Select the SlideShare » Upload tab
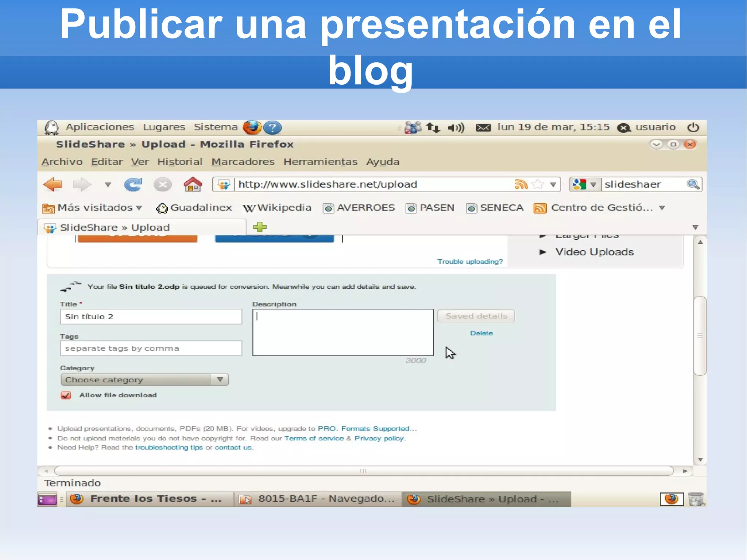This screenshot has width=747, height=560. [142, 227]
